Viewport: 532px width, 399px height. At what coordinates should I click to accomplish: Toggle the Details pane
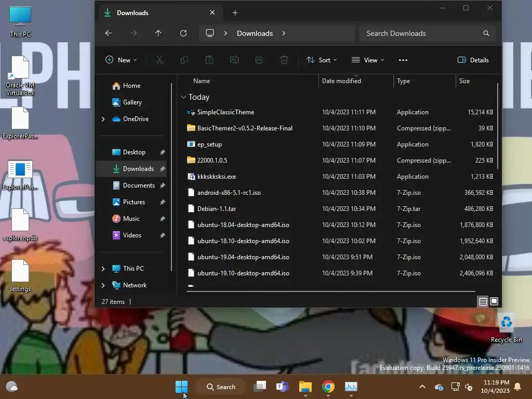[x=473, y=60]
